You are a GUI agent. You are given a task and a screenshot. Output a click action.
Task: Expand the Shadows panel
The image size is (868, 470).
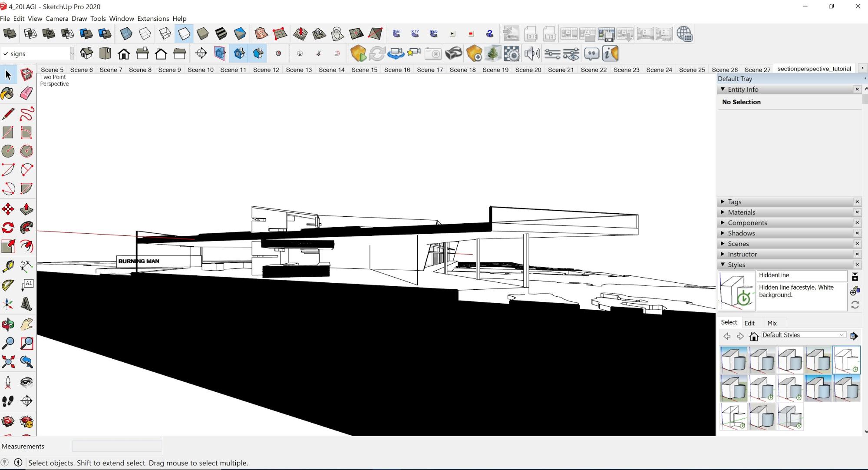click(x=723, y=233)
